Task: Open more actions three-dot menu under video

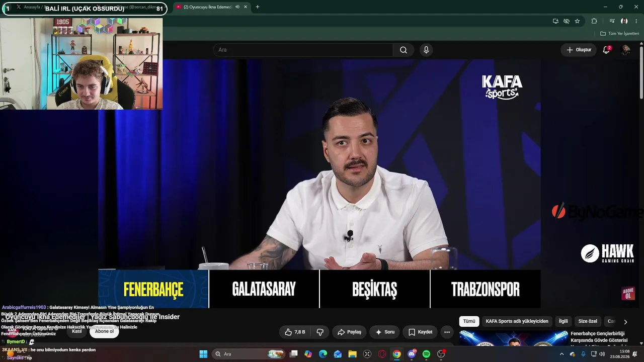Action: [x=447, y=332]
